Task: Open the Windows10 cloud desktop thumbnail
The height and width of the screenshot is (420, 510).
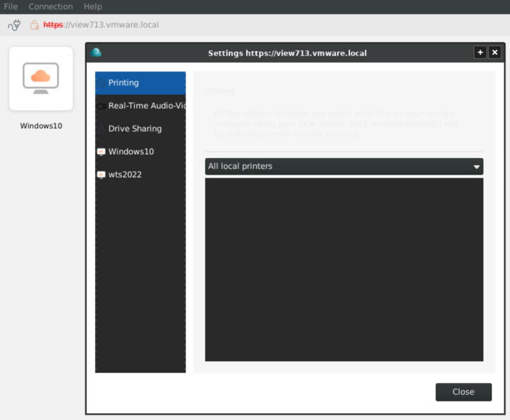Action: click(x=41, y=78)
